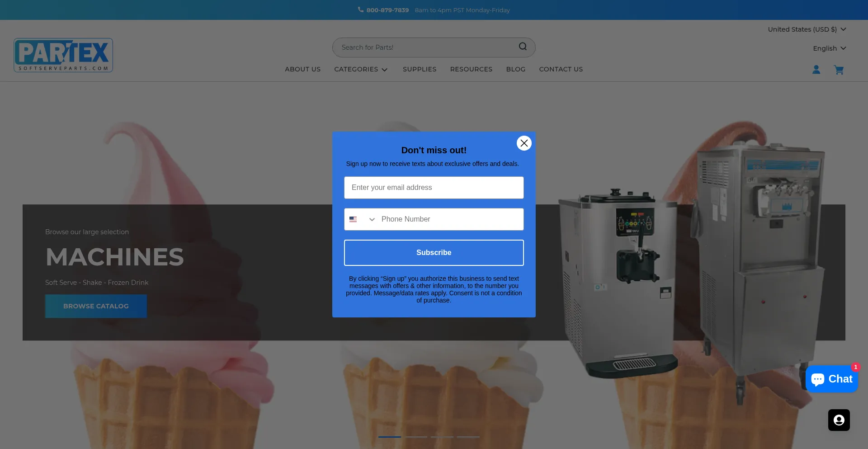The width and height of the screenshot is (868, 449).
Task: Close the Don't miss out popup
Action: [524, 143]
